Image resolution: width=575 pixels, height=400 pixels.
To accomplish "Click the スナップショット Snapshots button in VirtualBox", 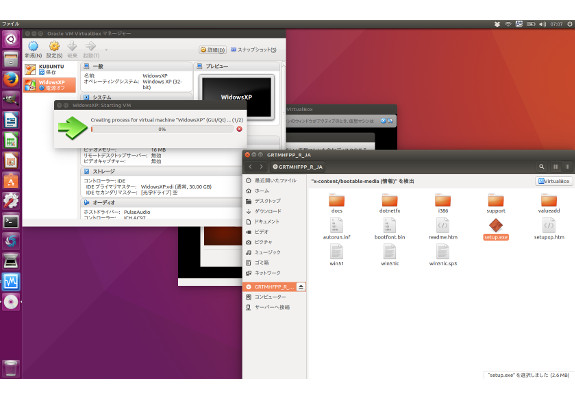I will pos(253,49).
